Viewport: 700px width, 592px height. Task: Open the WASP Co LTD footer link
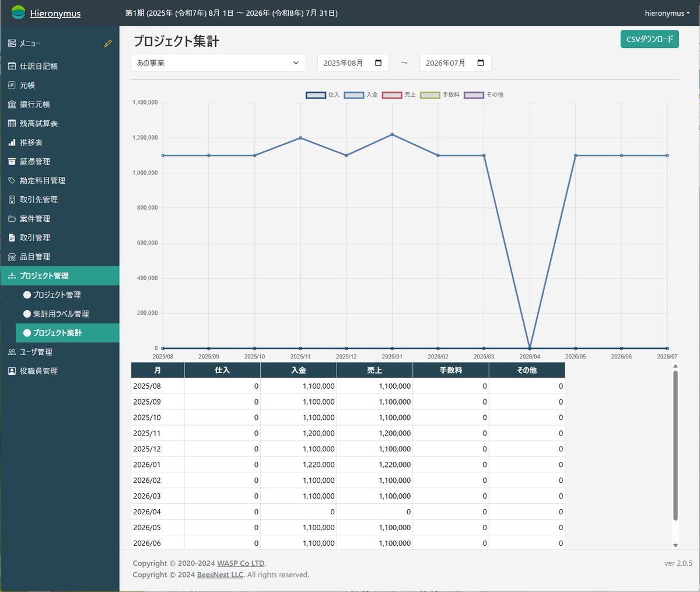(241, 563)
